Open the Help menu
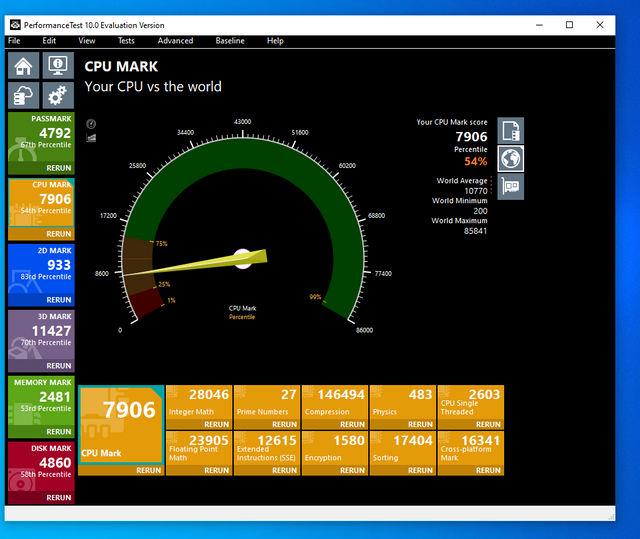640x539 pixels. coord(275,41)
